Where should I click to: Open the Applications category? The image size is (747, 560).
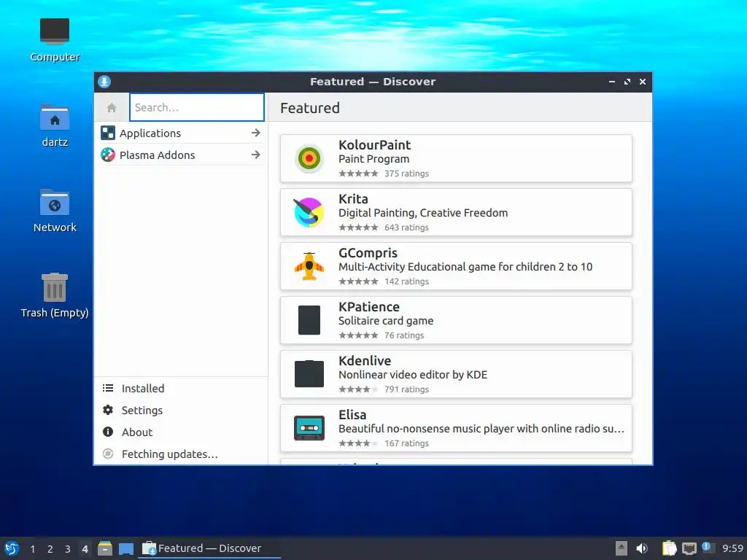click(x=181, y=133)
